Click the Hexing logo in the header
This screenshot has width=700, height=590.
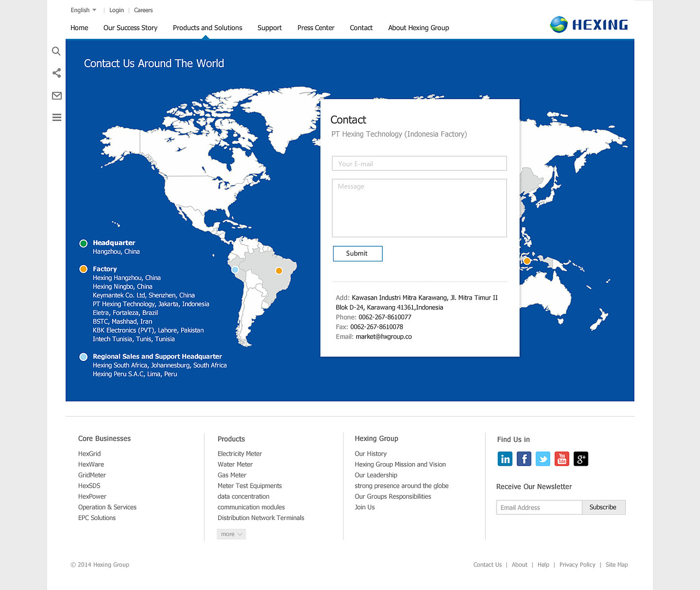(x=588, y=24)
